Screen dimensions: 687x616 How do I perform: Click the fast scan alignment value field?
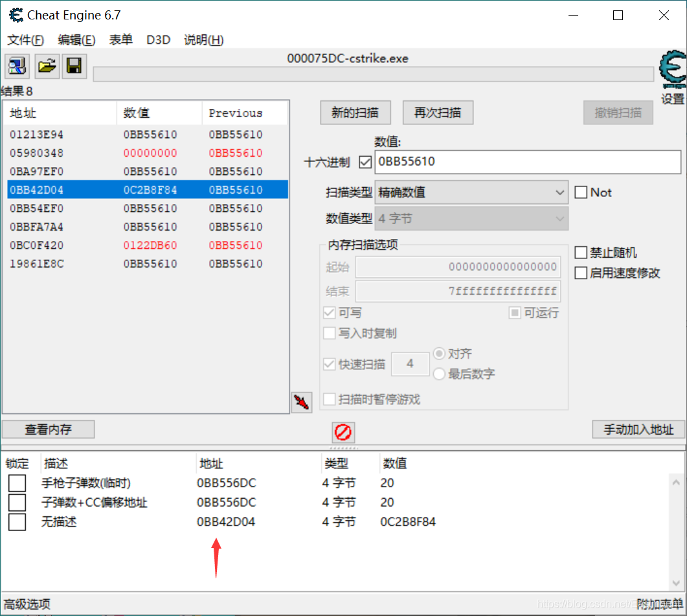(410, 363)
